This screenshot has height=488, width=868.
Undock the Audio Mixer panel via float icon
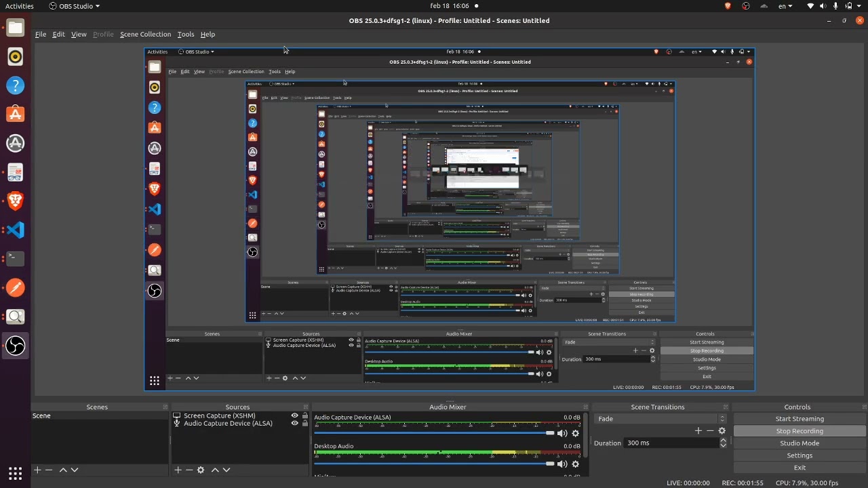click(586, 407)
